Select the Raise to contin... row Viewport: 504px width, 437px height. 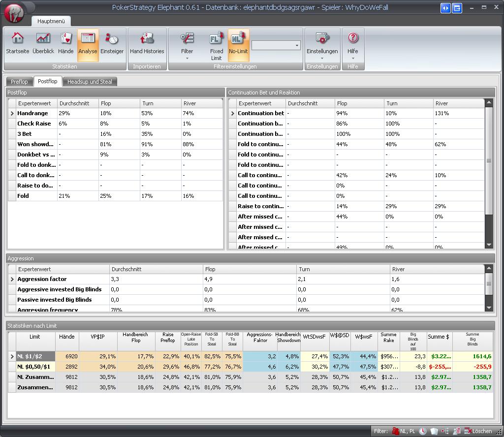click(356, 206)
